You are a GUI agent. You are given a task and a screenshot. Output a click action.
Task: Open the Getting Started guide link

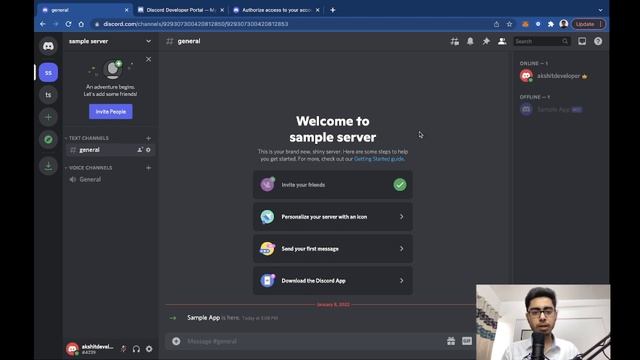(x=379, y=159)
